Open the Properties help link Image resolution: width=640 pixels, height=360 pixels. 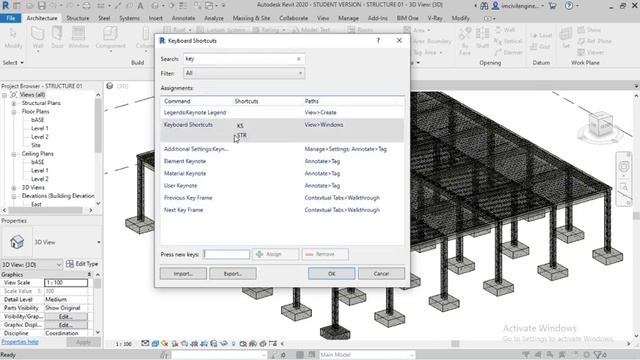[20, 342]
